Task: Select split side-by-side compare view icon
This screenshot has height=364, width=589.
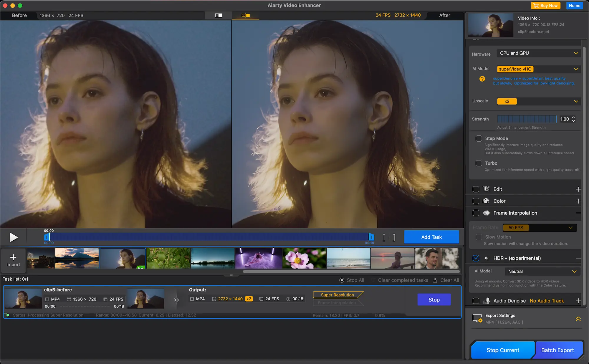Action: [x=246, y=15]
